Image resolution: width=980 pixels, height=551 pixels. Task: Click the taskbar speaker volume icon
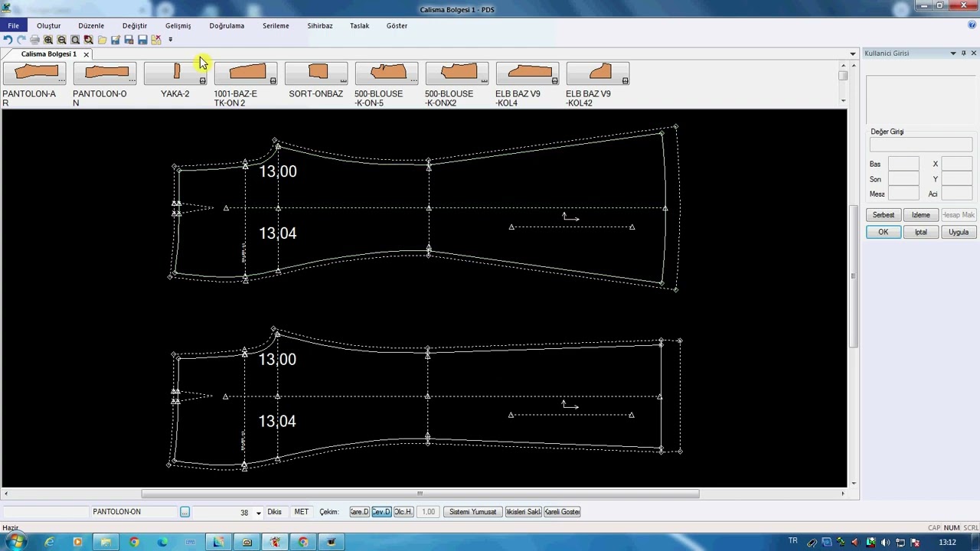[886, 543]
